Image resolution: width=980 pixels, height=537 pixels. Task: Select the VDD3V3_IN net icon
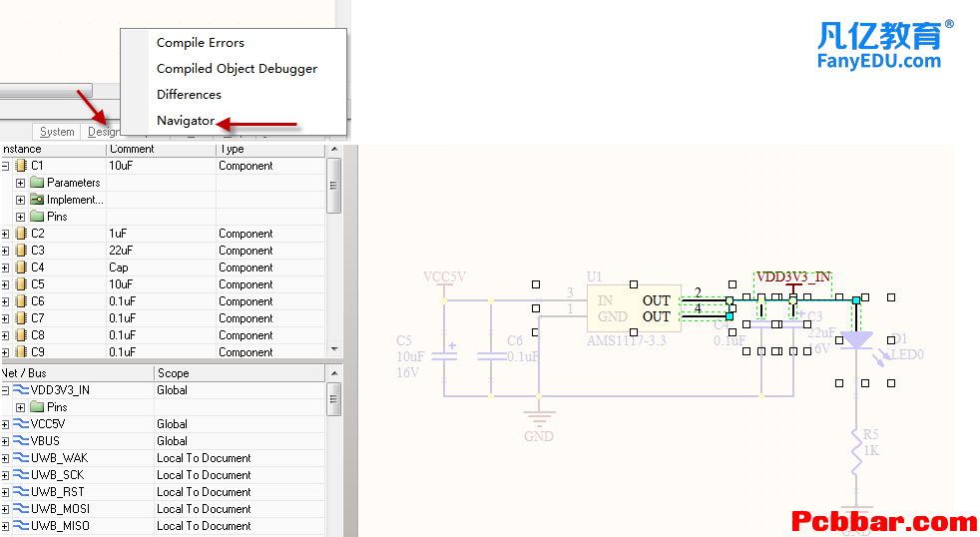click(21, 390)
